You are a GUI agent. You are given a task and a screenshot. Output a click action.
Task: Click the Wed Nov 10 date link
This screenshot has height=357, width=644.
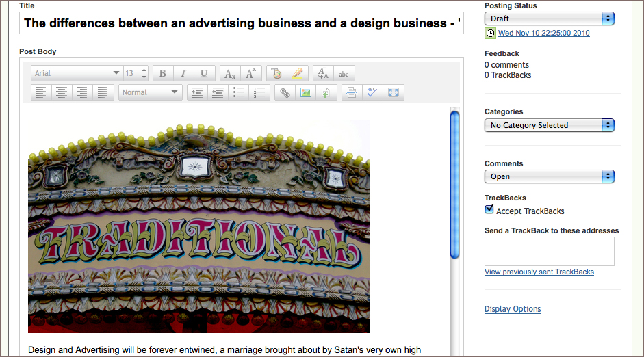pos(543,33)
